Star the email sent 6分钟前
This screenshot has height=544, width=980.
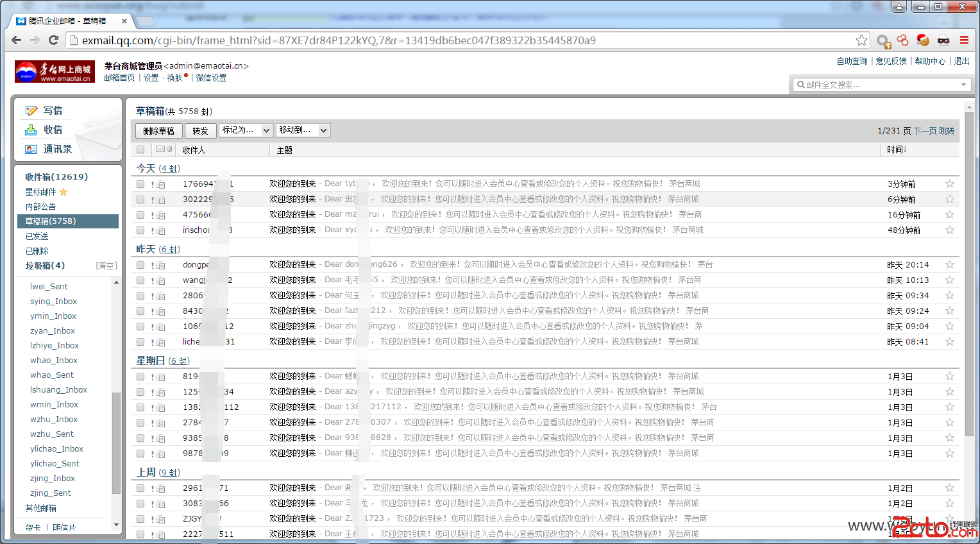pyautogui.click(x=950, y=200)
